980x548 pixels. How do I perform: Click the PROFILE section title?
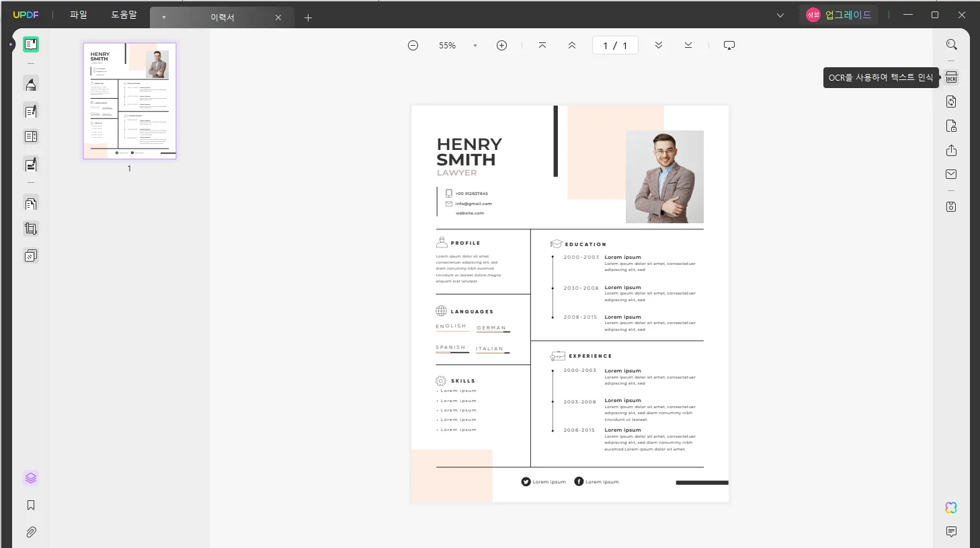coord(466,243)
